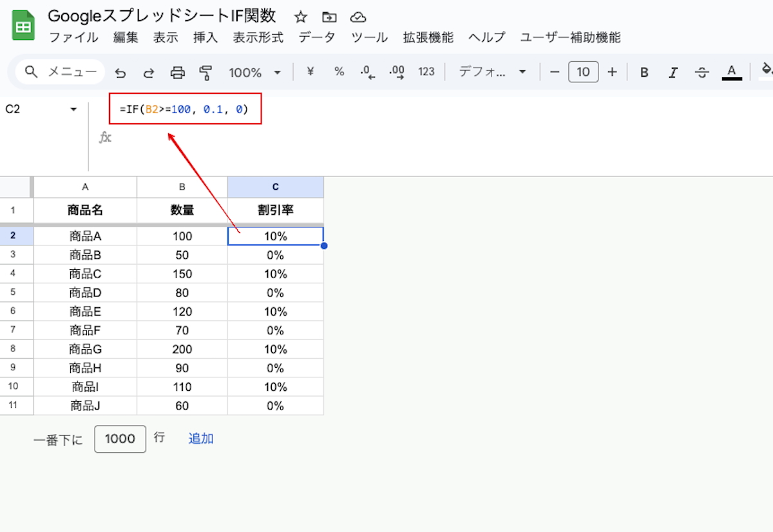Toggle bold formatting
The width and height of the screenshot is (773, 532).
pos(644,72)
